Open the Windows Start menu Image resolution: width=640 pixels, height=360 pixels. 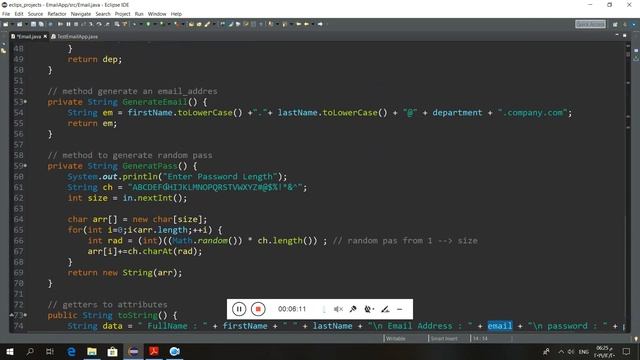[9, 351]
